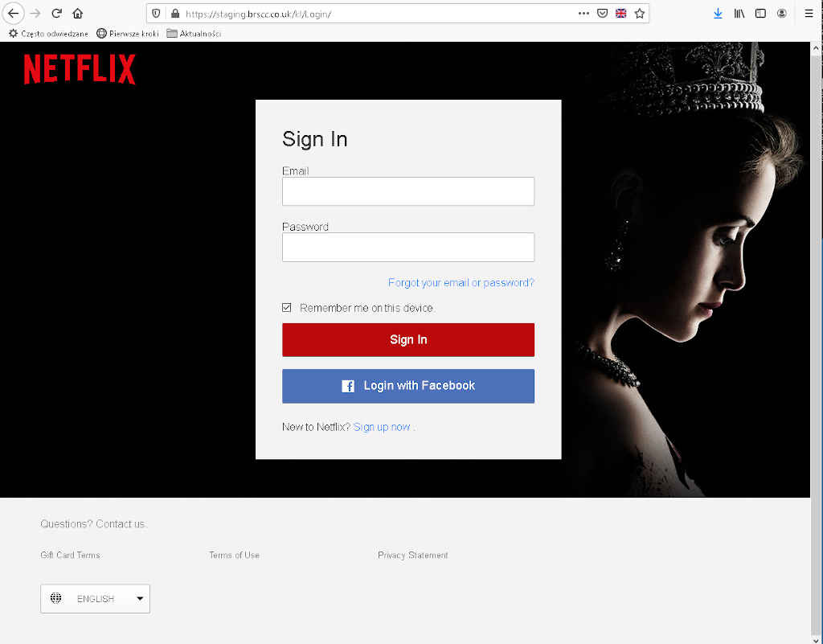Uncheck Remember me on this device
Viewport: 823px width, 644px height.
287,308
